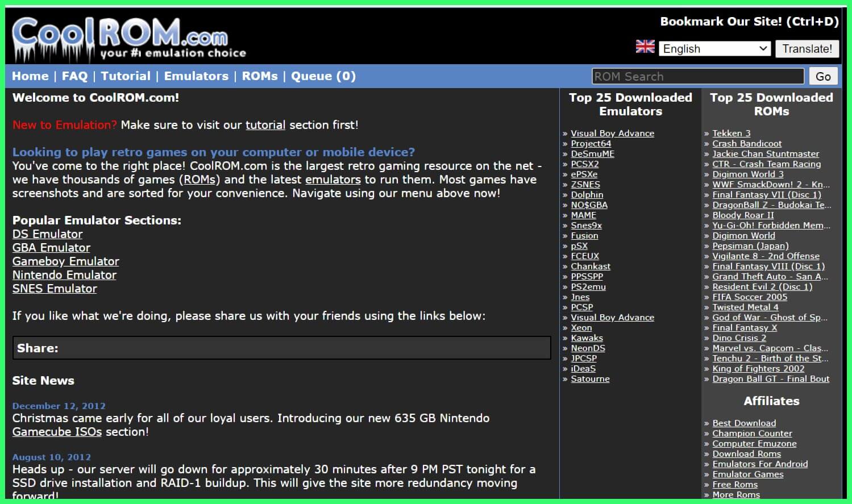Click the Translate! button
This screenshot has width=852, height=504.
pos(807,49)
